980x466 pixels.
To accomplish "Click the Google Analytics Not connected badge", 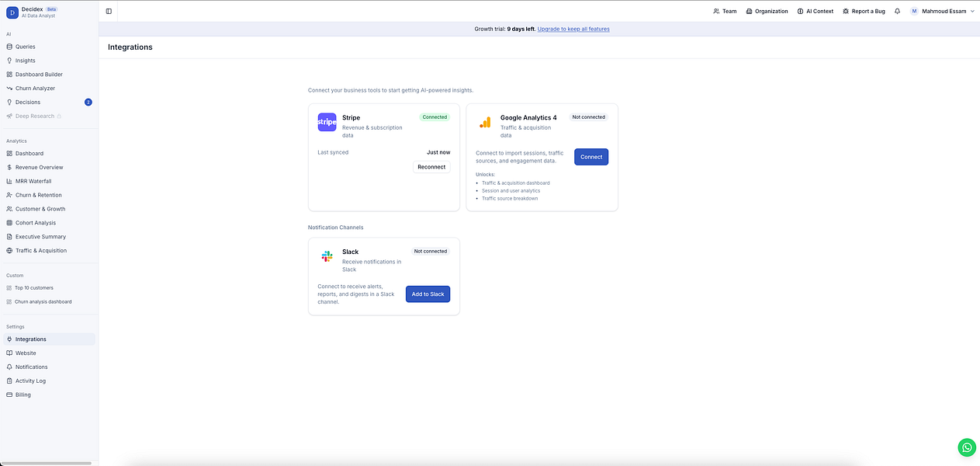I will click(x=588, y=117).
